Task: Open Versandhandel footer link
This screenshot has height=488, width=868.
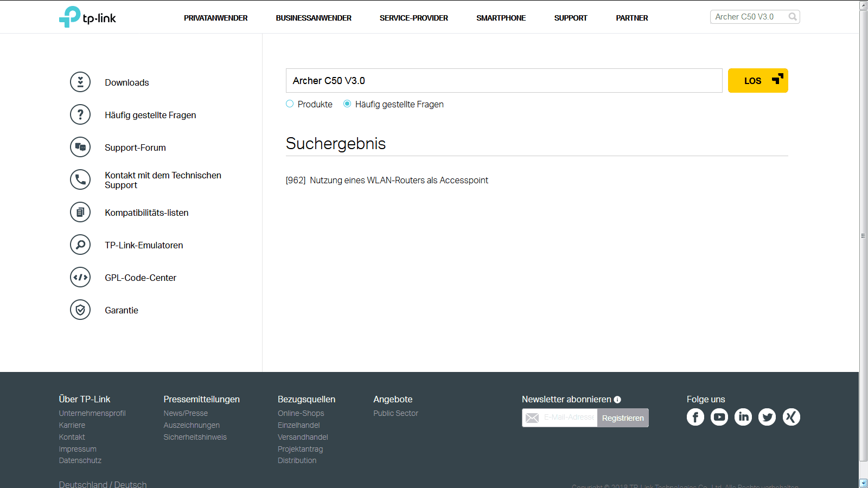Action: pyautogui.click(x=303, y=437)
